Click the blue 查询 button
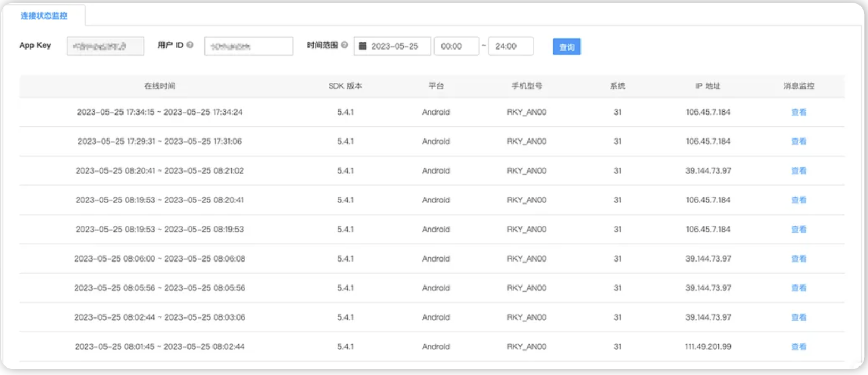Viewport: 868px width, 375px height. click(x=567, y=47)
